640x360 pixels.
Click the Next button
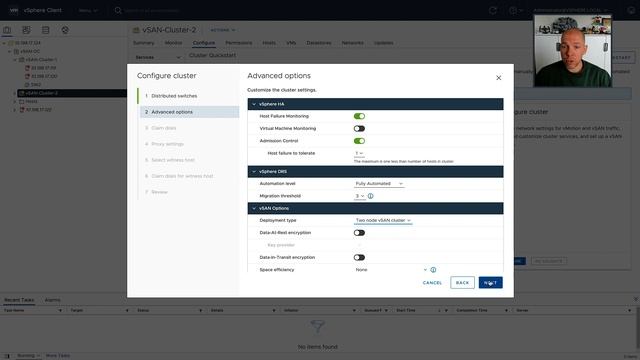click(x=491, y=282)
